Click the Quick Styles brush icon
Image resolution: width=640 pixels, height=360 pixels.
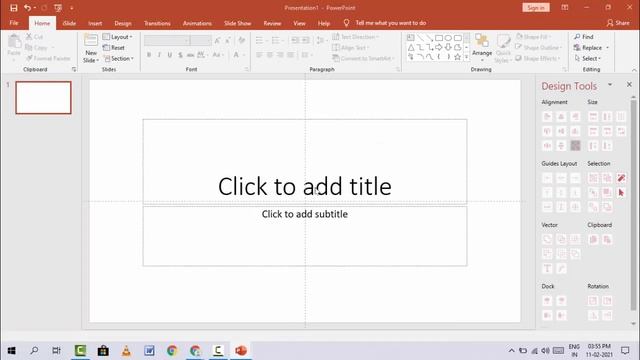503,42
